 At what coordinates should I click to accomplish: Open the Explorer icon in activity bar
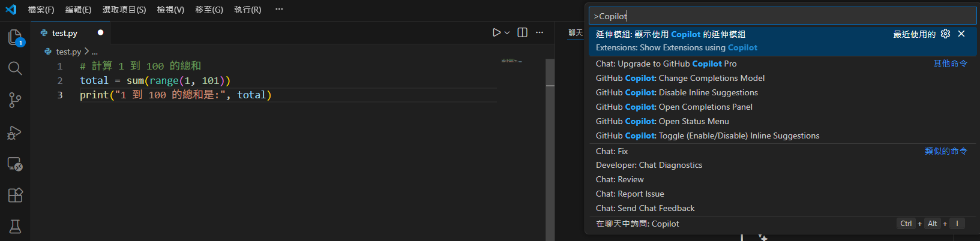pos(15,37)
